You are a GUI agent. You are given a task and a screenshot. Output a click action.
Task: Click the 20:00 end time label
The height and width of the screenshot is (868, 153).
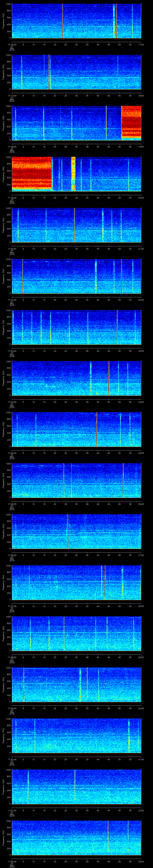coord(141,198)
